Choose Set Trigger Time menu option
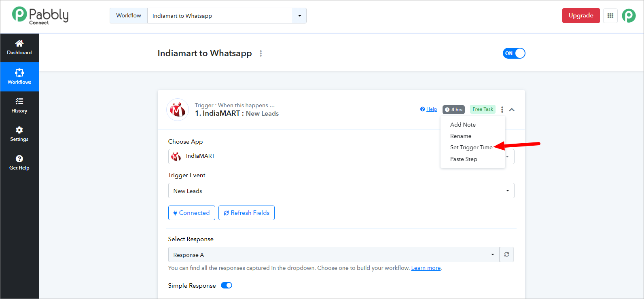Screen dimensions: 644x299 471,148
